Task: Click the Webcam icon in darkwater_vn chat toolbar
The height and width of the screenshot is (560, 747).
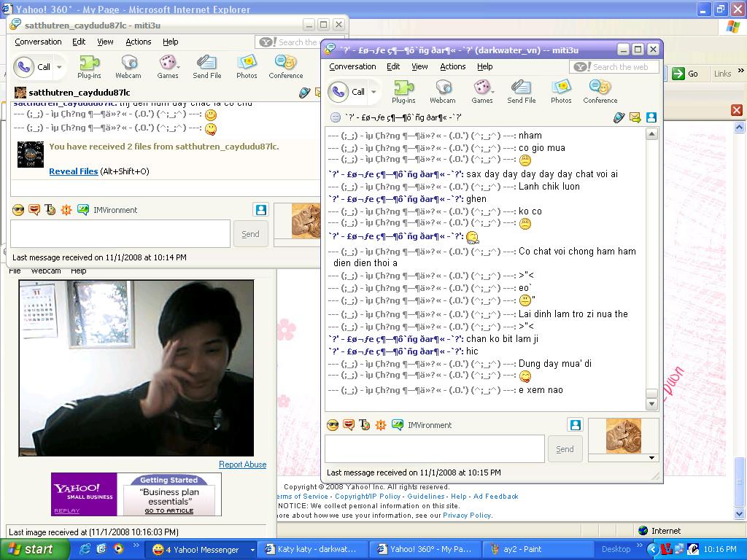Action: (442, 88)
